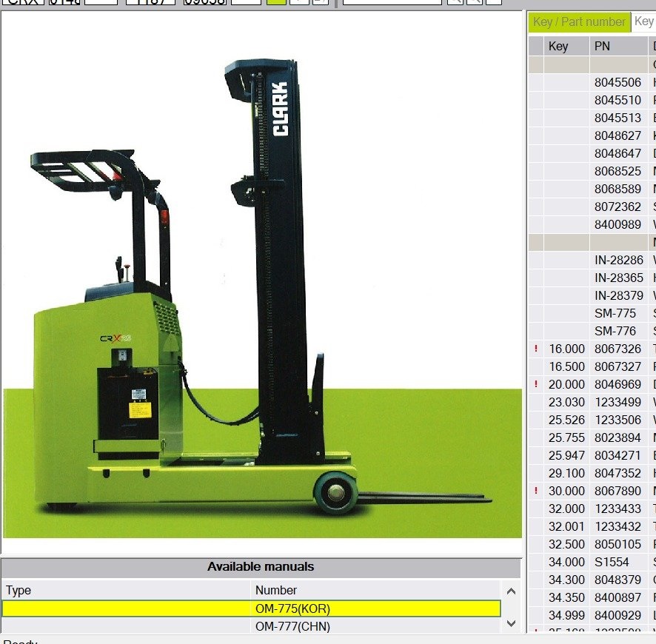
Task: Select part number S1554
Action: pyautogui.click(x=612, y=562)
